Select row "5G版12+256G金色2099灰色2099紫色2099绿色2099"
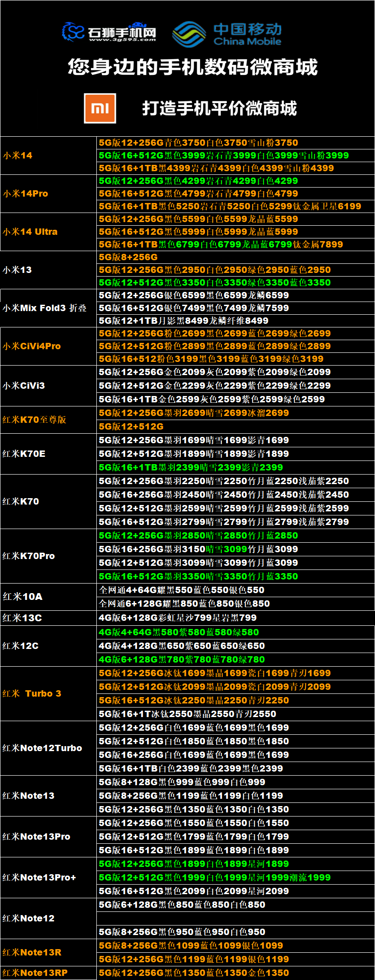This screenshot has height=980, width=375. (x=236, y=372)
